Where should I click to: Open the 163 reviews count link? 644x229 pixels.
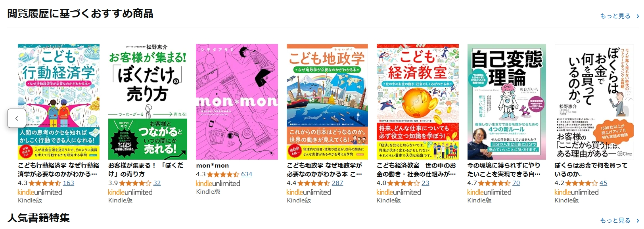coord(68,183)
